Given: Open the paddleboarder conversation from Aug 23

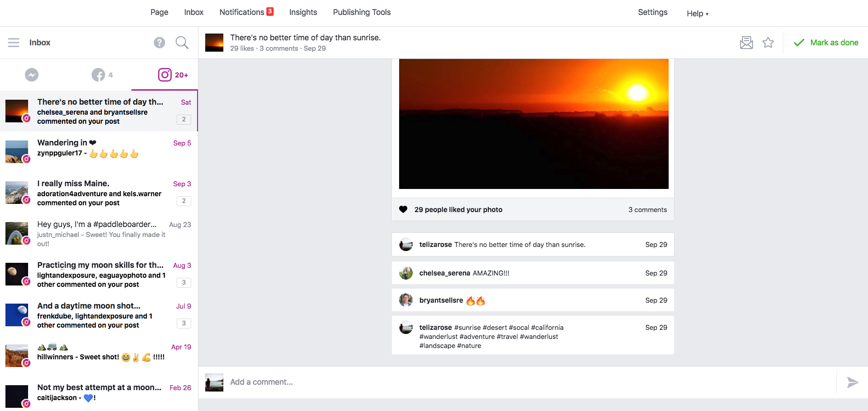Looking at the screenshot, I should pyautogui.click(x=99, y=233).
